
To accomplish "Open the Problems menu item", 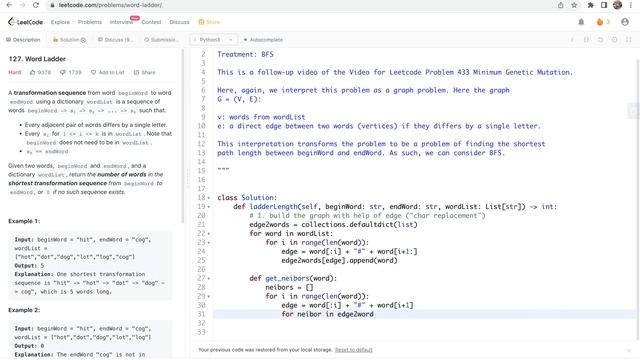I will click(90, 22).
